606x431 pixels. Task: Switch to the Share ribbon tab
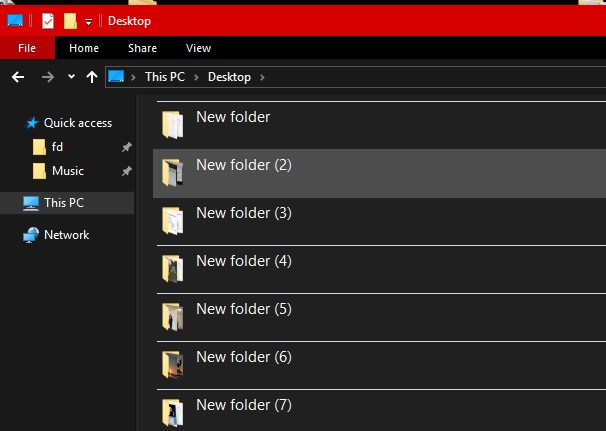point(142,48)
